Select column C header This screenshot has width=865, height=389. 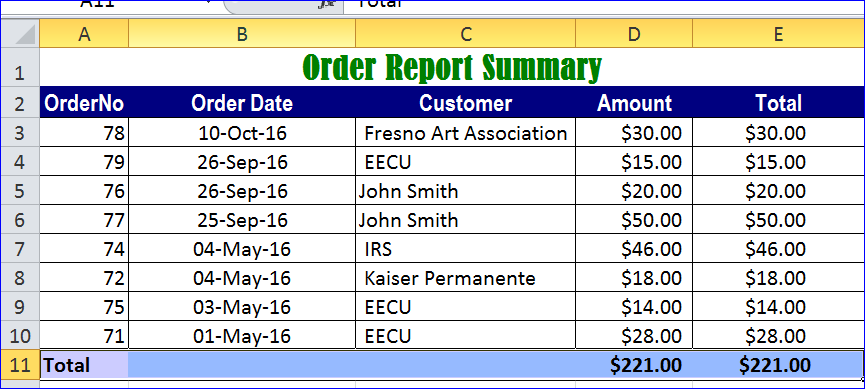point(466,34)
